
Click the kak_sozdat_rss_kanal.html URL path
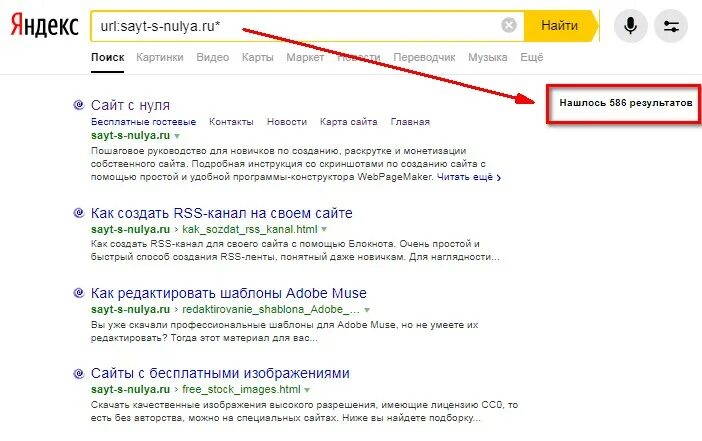250,229
